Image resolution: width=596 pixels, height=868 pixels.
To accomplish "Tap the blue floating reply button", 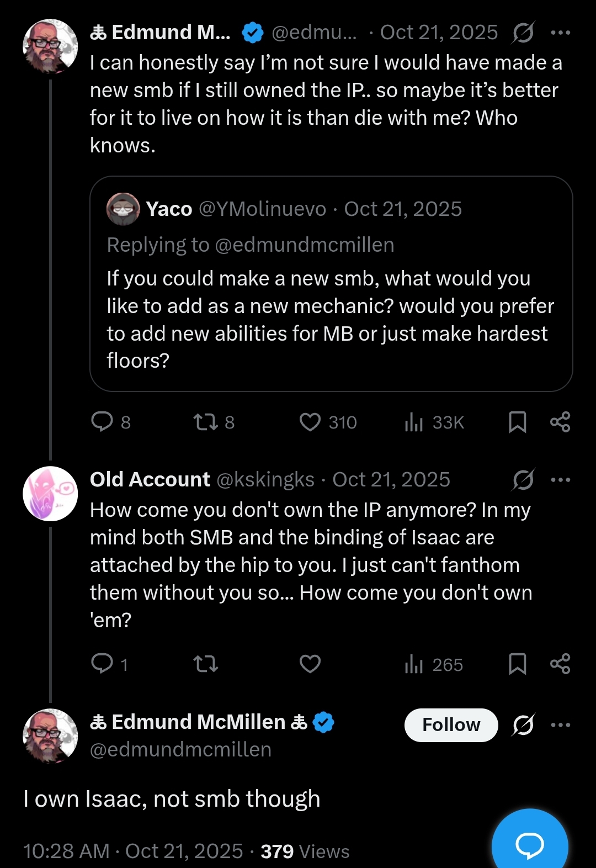I will tap(529, 844).
